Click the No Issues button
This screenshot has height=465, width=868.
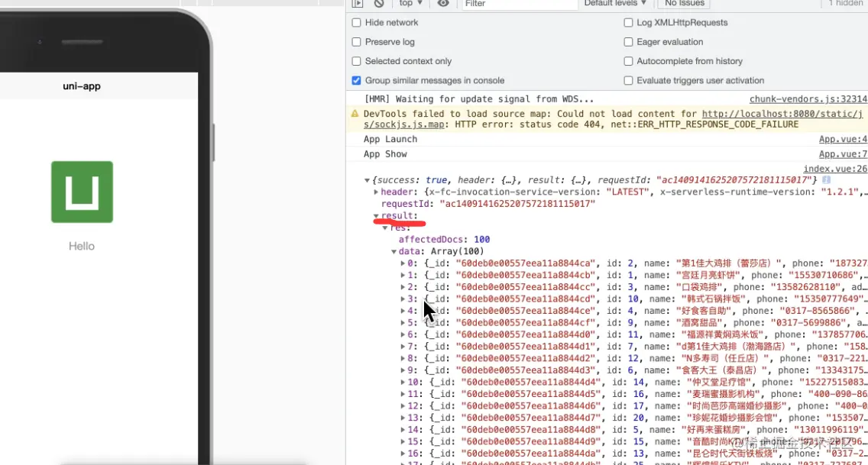tap(684, 3)
